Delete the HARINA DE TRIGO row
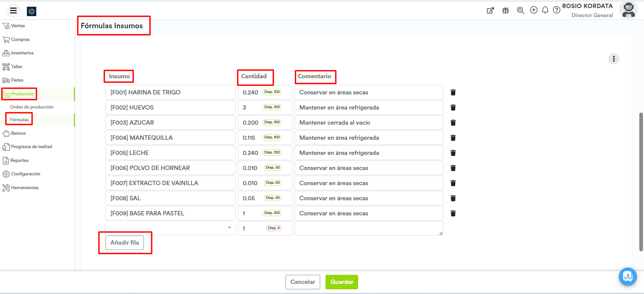This screenshot has height=294, width=644. [x=453, y=92]
